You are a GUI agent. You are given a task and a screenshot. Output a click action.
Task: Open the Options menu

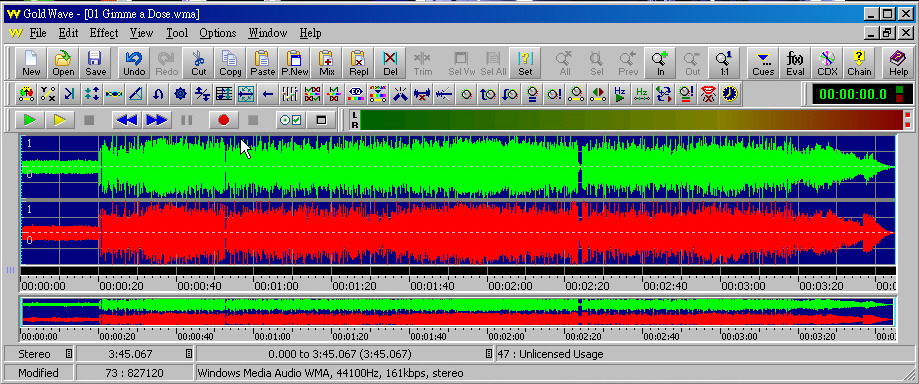pos(217,33)
